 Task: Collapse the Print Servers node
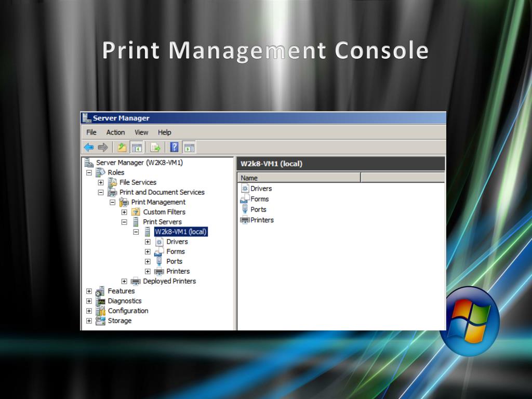click(124, 222)
